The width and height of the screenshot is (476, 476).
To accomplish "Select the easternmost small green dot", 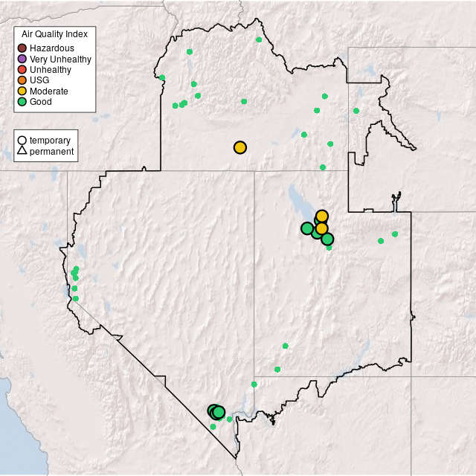I will (x=395, y=234).
